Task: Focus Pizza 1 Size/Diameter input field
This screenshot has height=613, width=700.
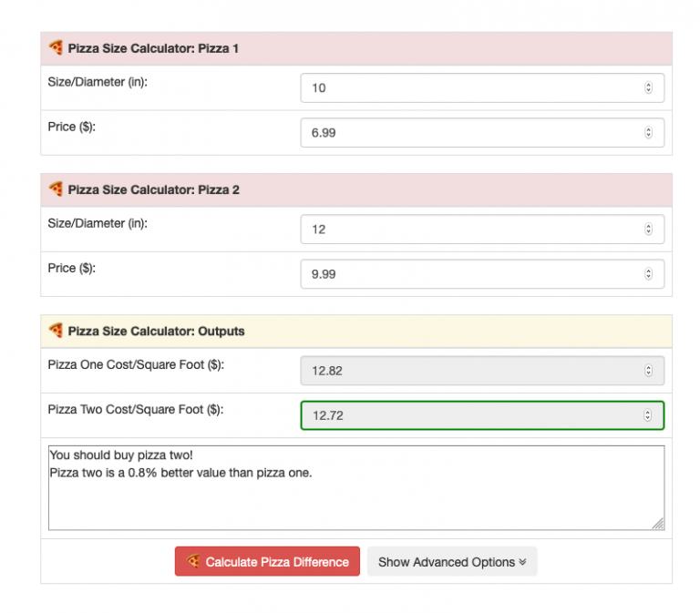Action: 474,88
